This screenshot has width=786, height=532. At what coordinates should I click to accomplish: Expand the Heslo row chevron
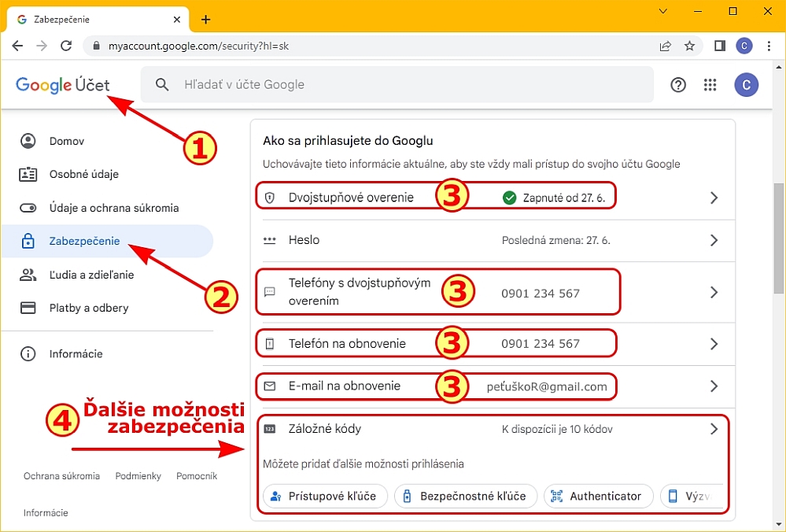click(714, 240)
